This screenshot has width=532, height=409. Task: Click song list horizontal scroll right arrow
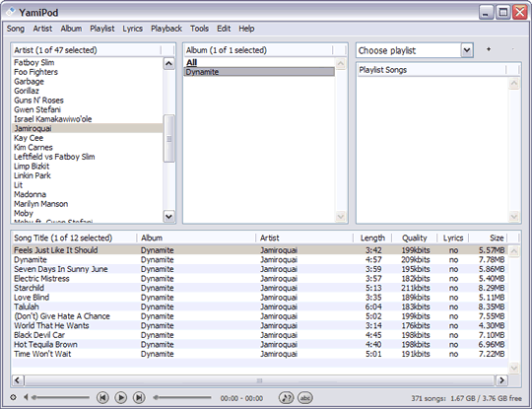[x=501, y=380]
